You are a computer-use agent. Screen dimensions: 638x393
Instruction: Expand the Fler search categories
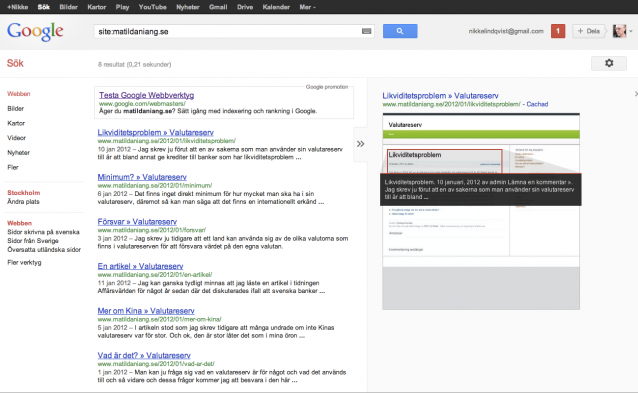13,167
